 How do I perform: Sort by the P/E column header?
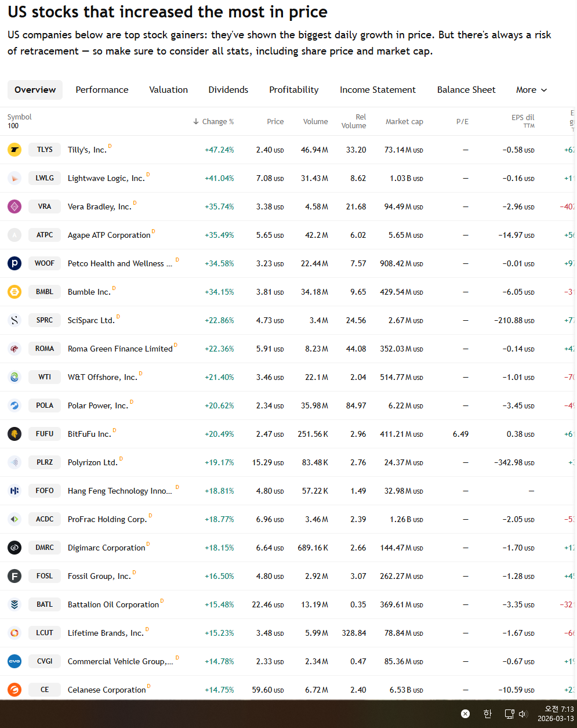pos(462,121)
